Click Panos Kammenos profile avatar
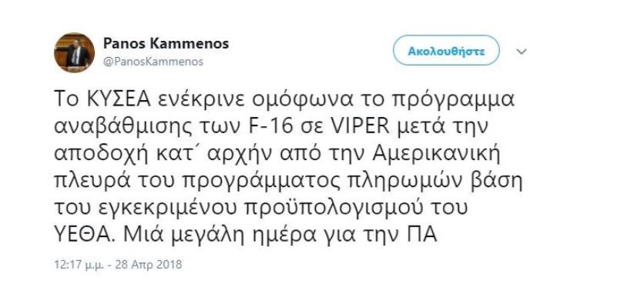Image resolution: width=644 pixels, height=308 pixels. pyautogui.click(x=73, y=52)
